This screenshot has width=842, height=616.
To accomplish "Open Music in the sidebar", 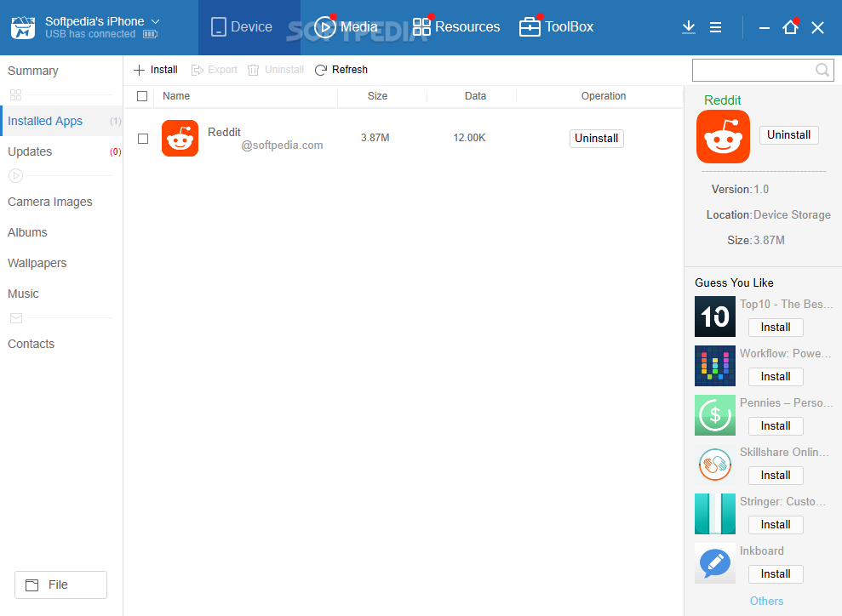I will [x=23, y=294].
